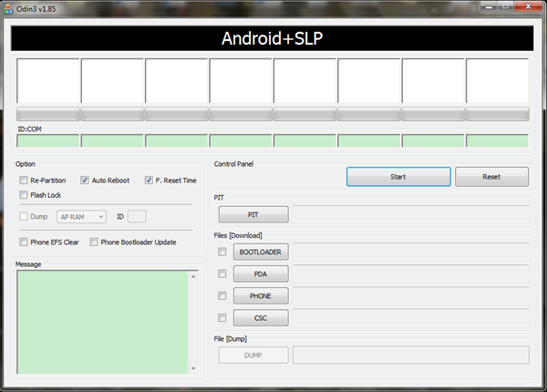This screenshot has height=392, width=547.
Task: Click the first device progress bar
Action: point(48,114)
